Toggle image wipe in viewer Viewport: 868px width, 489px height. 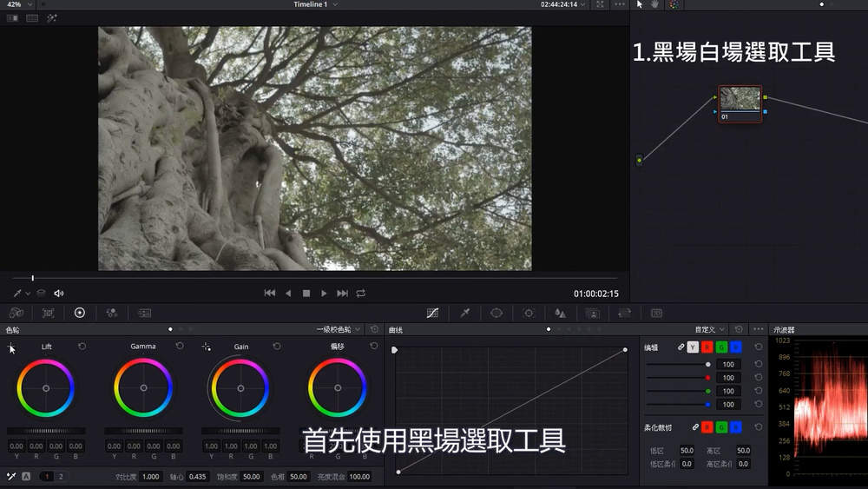[x=12, y=17]
